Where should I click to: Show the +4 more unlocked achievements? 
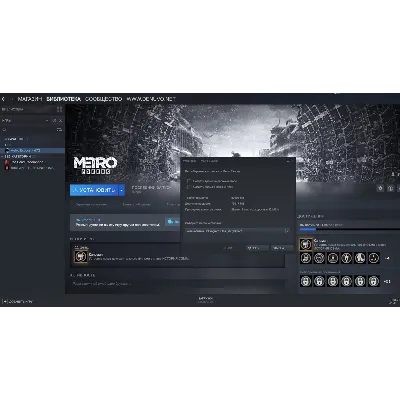[387, 258]
